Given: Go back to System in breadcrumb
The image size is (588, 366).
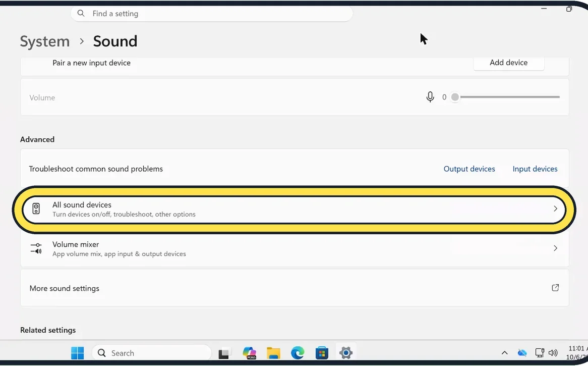Looking at the screenshot, I should click(44, 41).
